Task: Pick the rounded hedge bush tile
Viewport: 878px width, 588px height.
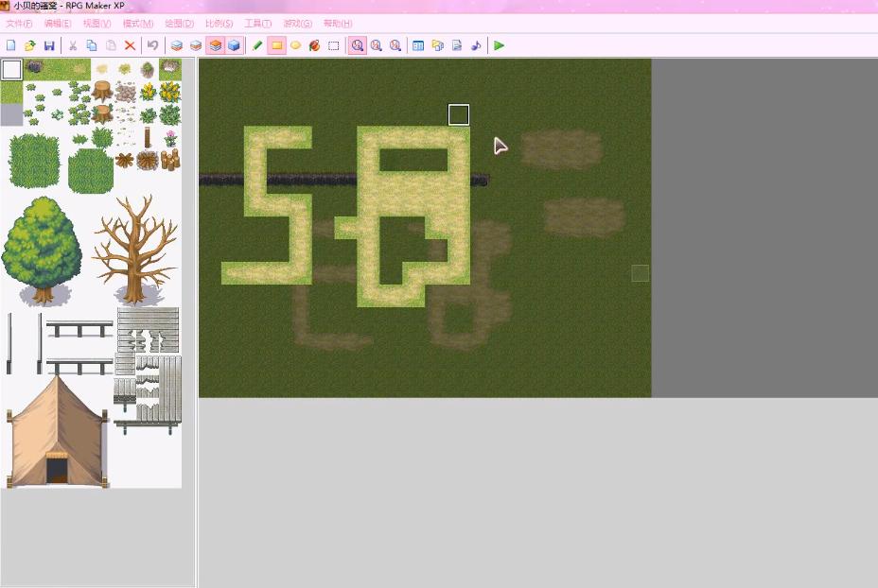Action: point(91,170)
